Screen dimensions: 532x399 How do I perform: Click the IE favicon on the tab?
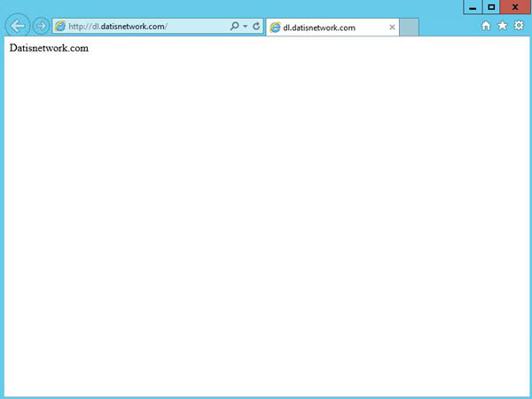coord(275,27)
